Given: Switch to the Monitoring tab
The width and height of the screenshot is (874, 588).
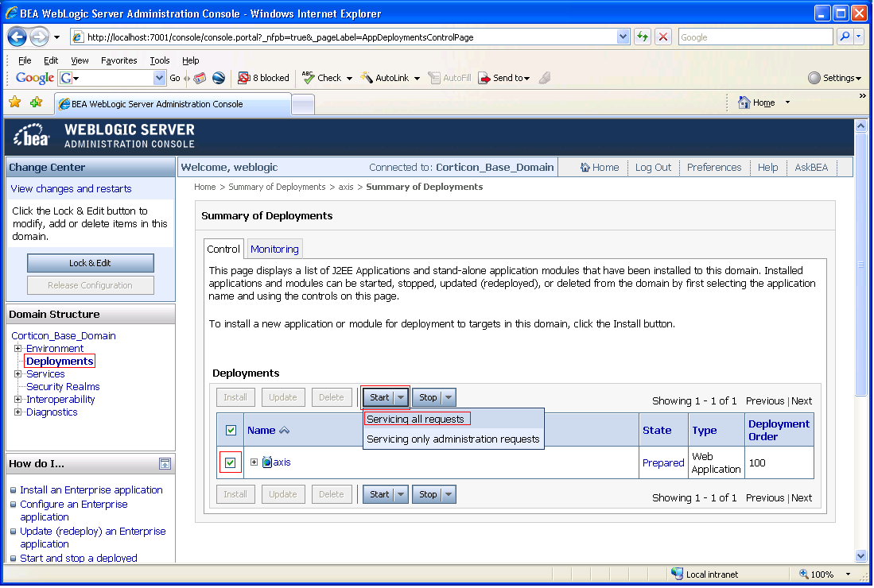Looking at the screenshot, I should 274,249.
